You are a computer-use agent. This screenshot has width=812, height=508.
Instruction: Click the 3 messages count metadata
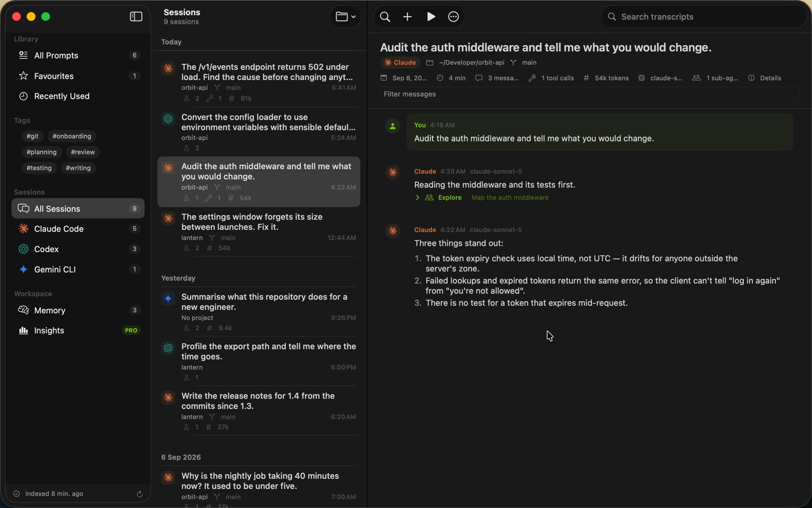[x=497, y=78]
